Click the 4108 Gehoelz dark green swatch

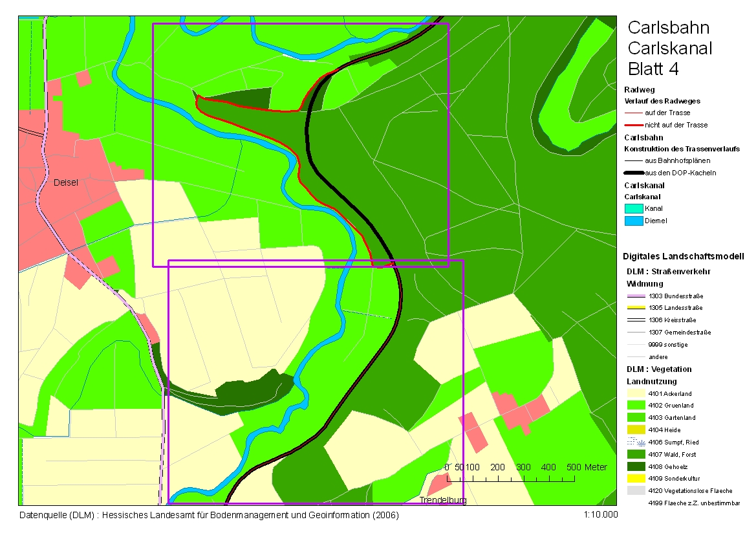coord(636,466)
